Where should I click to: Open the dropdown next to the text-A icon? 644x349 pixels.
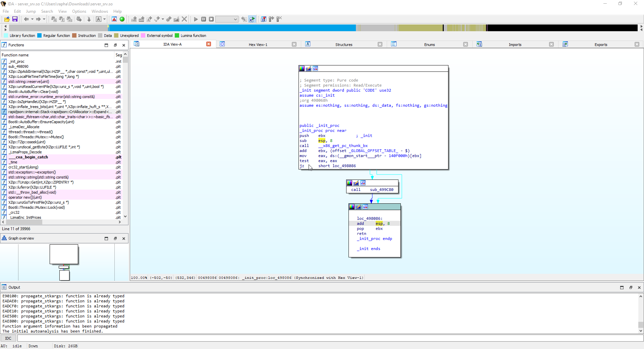click(104, 19)
